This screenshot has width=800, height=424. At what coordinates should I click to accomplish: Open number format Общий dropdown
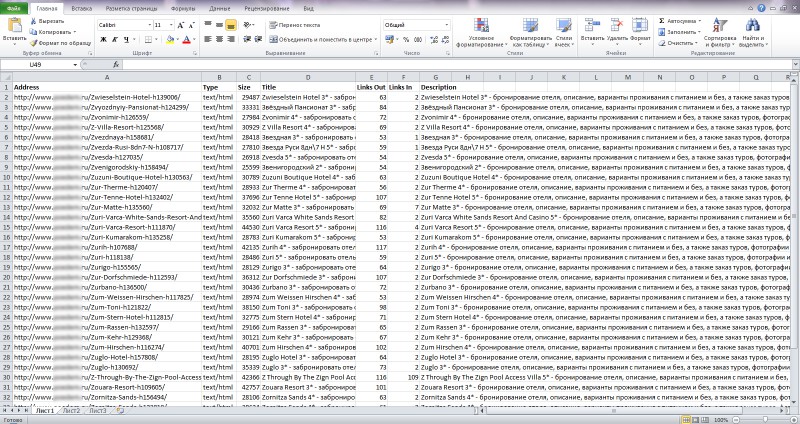[447, 24]
